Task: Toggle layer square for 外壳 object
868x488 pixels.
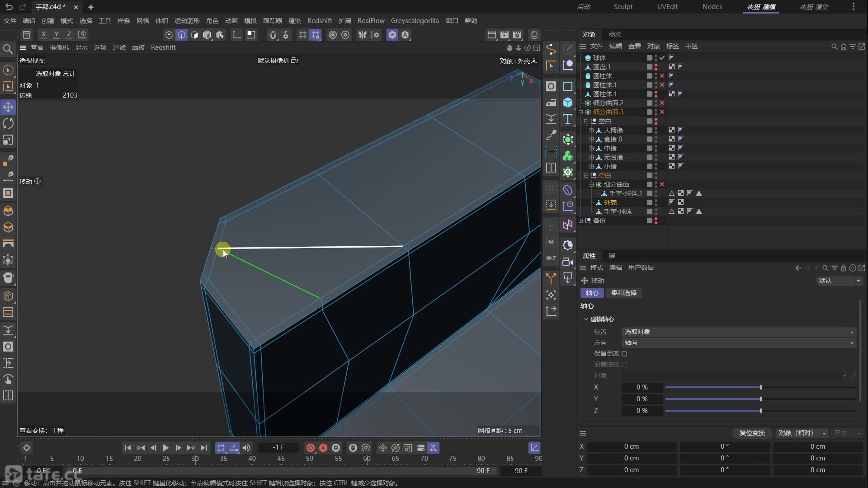Action: click(650, 202)
